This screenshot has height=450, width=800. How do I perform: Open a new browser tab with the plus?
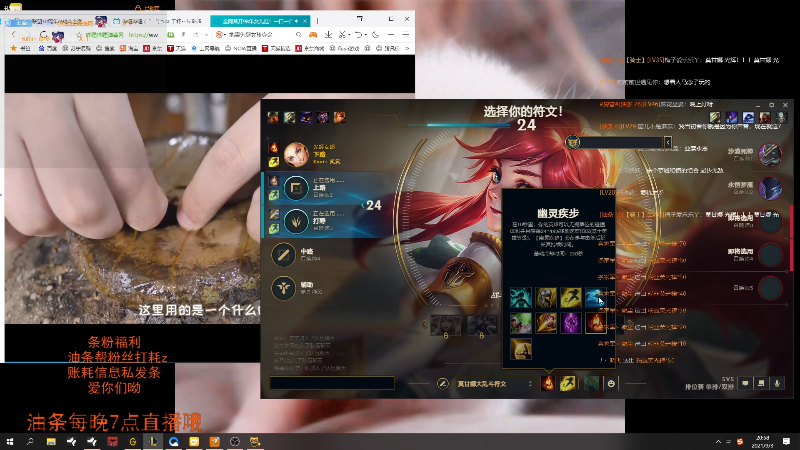[x=317, y=21]
